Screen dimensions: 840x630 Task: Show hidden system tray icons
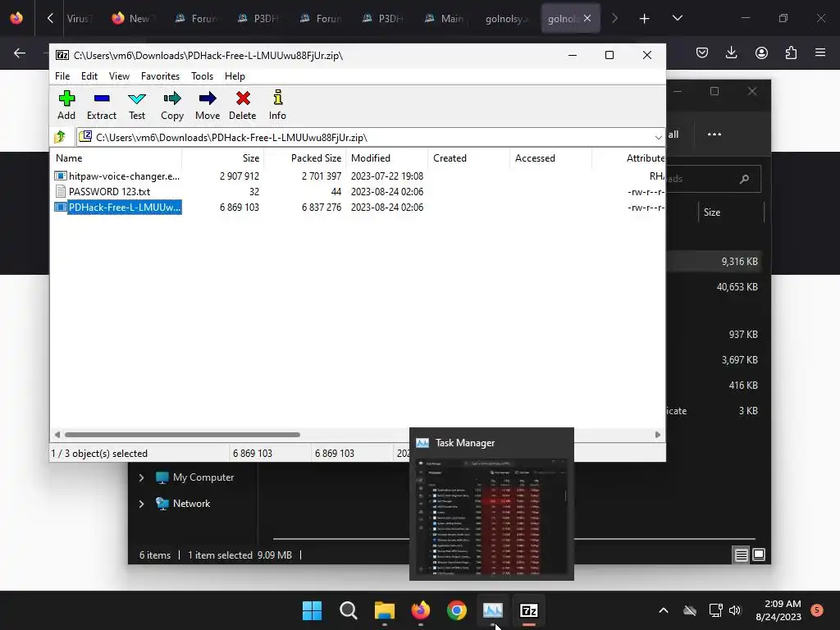663,610
